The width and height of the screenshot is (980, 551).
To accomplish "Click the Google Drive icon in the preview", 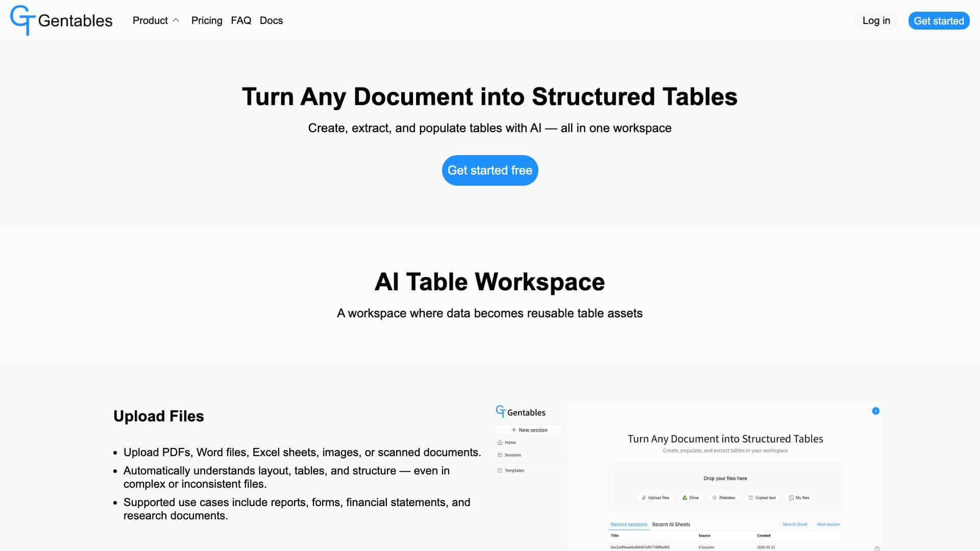I will tap(685, 498).
